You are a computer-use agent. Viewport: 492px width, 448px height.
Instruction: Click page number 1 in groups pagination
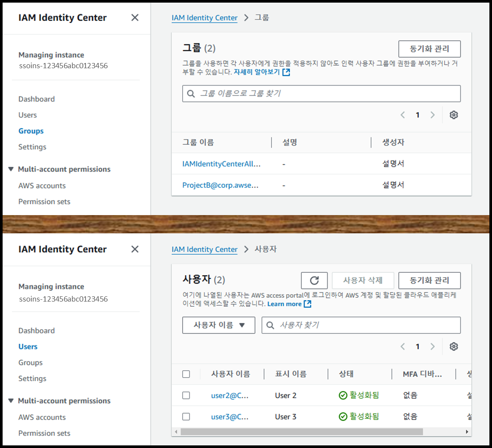tap(418, 115)
